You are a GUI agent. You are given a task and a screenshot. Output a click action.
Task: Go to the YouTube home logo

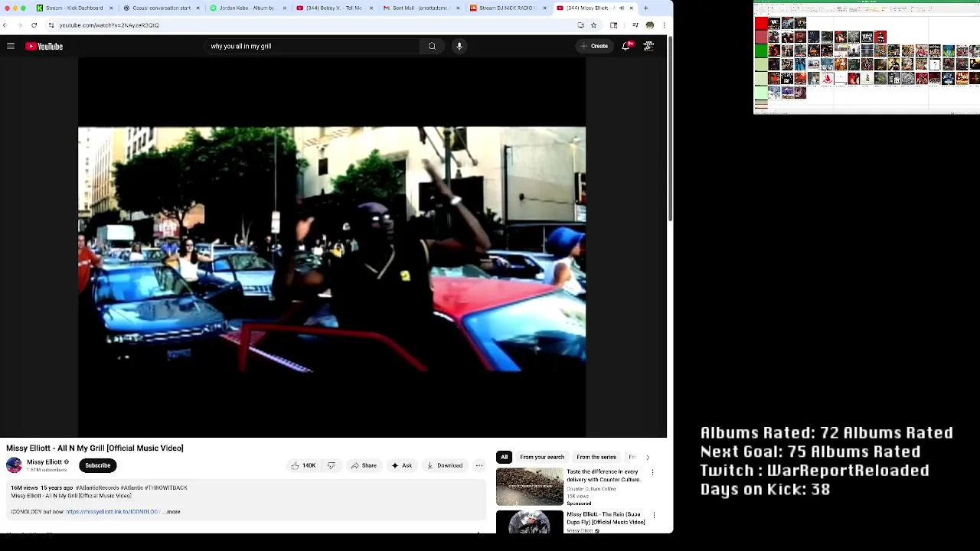tap(44, 46)
